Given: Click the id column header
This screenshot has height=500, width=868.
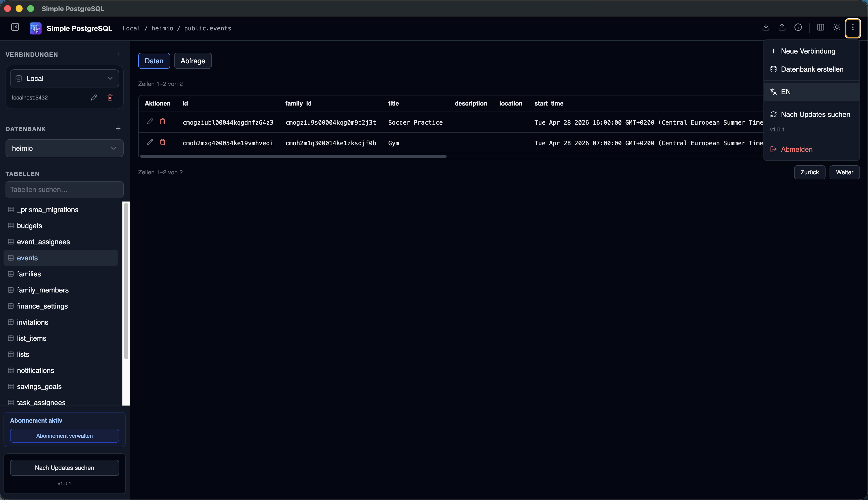Looking at the screenshot, I should tap(185, 103).
